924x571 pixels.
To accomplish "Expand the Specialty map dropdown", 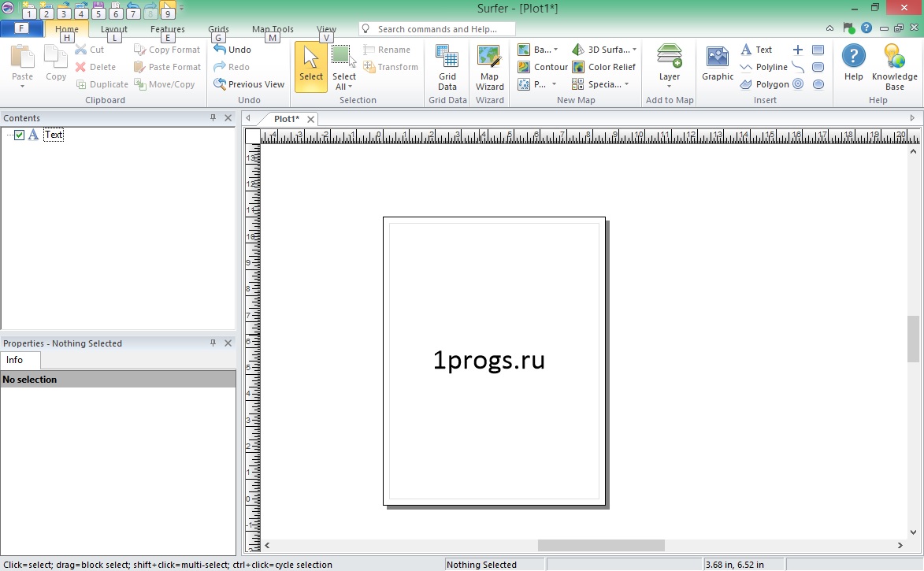I will pyautogui.click(x=626, y=84).
